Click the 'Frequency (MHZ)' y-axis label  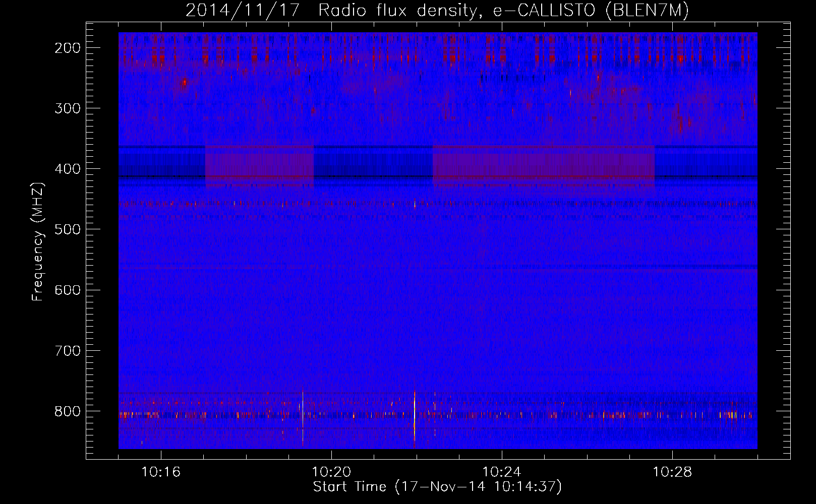click(x=38, y=241)
